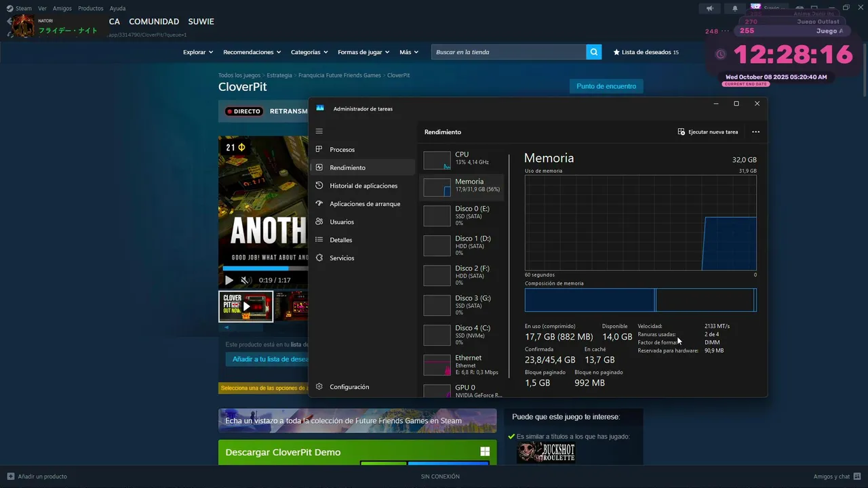Open Historial de aplicaciones in Task Manager
The width and height of the screenshot is (868, 488).
(363, 186)
